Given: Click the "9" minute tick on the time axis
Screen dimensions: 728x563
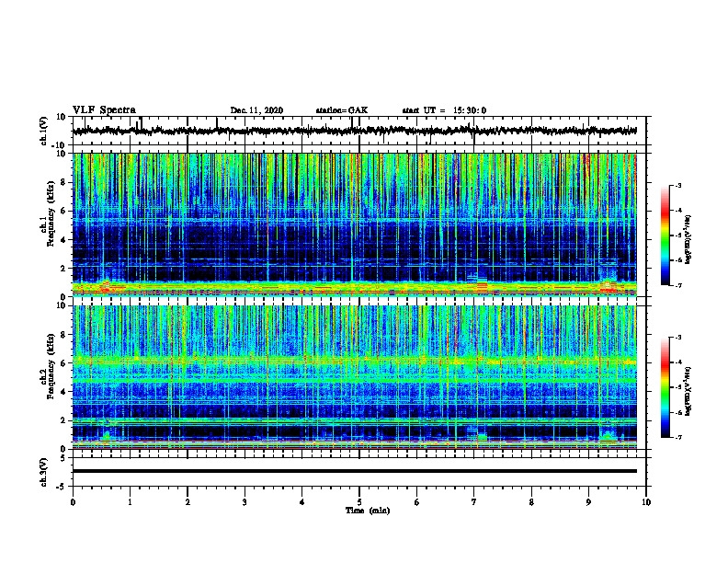Looking at the screenshot, I should (x=588, y=502).
